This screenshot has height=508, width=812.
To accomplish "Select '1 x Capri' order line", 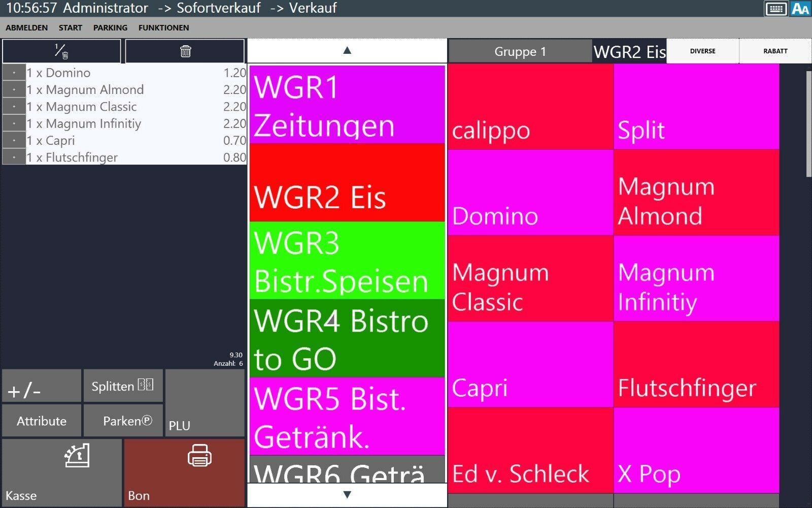I will click(136, 140).
